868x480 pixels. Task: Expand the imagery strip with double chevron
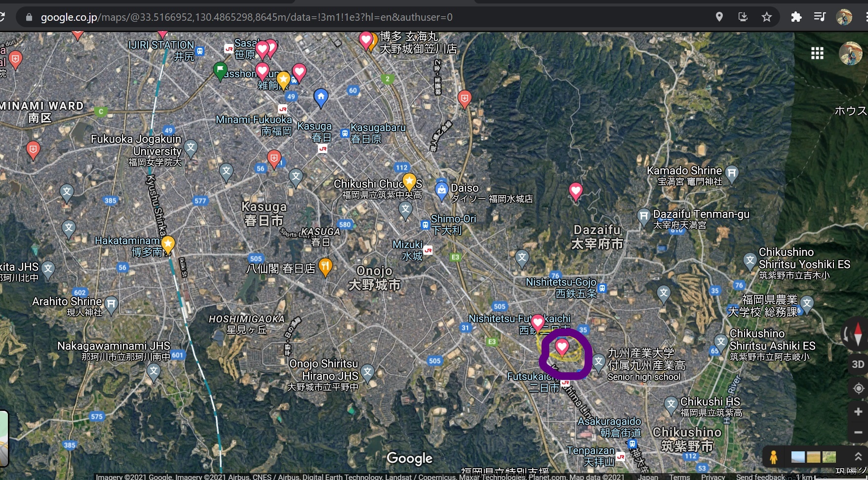[x=858, y=457]
